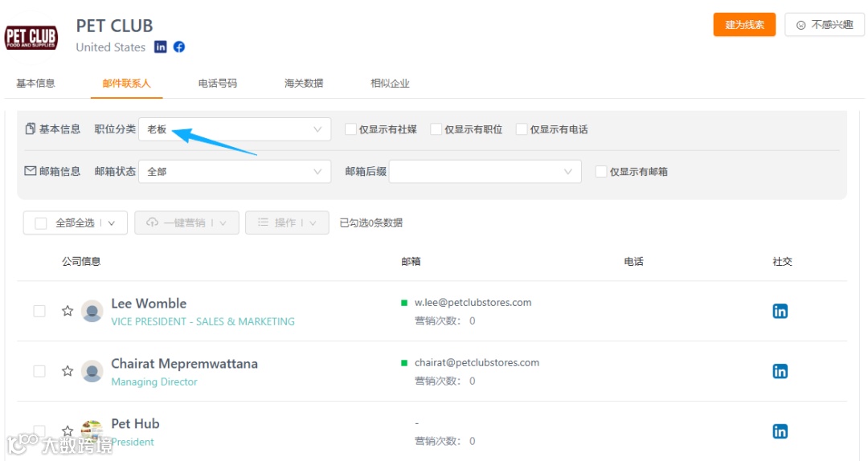Click PET CLUB company name heading
This screenshot has width=868, height=461.
click(115, 26)
